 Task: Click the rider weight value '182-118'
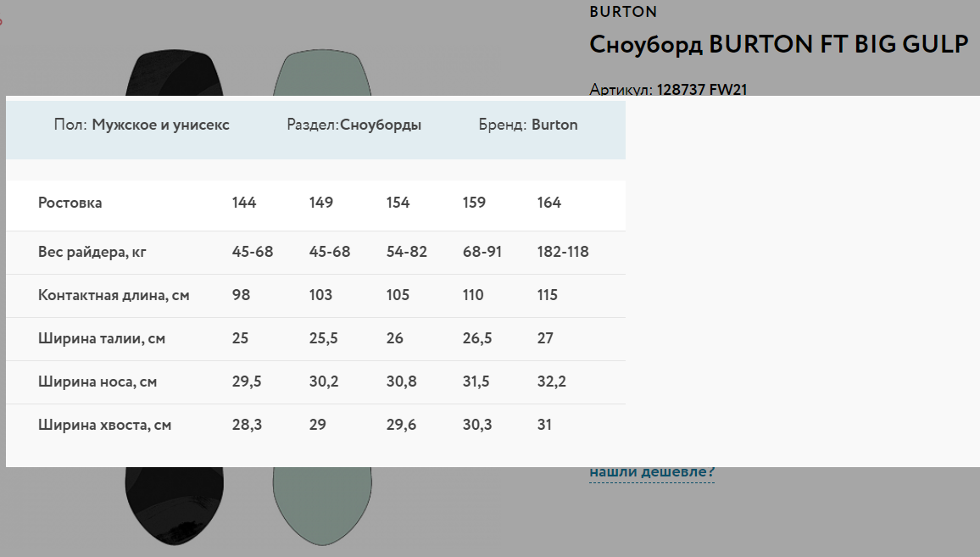[563, 252]
